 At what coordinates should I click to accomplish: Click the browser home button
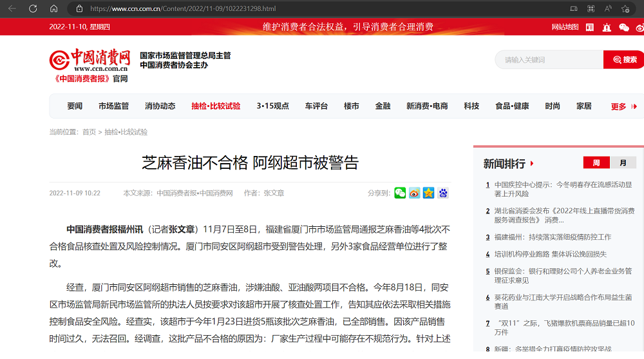[54, 8]
